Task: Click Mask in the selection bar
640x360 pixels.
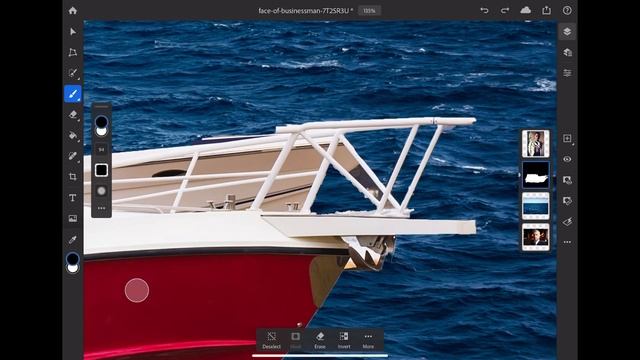Action: point(296,340)
